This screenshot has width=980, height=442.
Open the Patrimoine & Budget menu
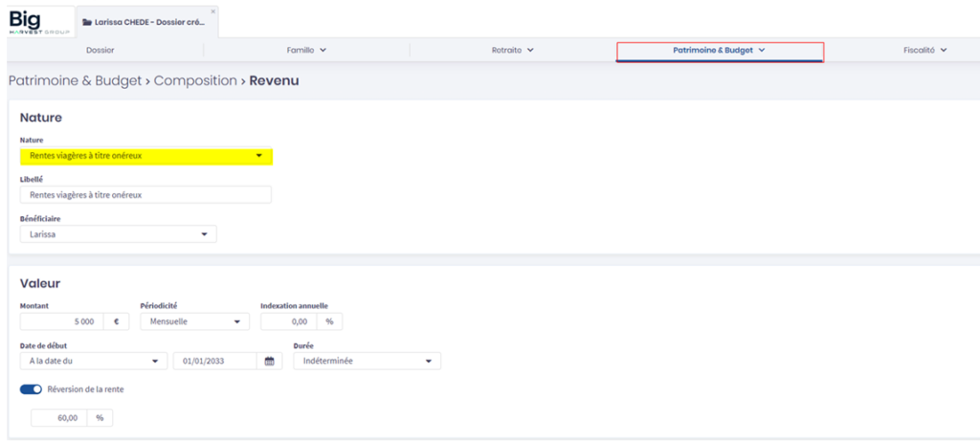(719, 50)
